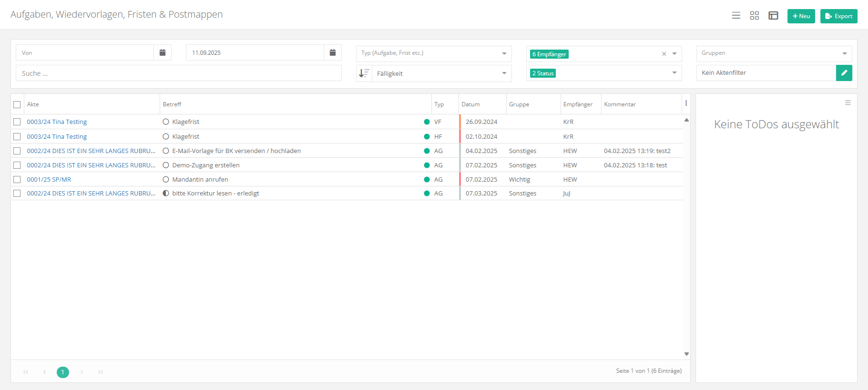This screenshot has width=868, height=390.
Task: Click the Neu button
Action: point(801,16)
